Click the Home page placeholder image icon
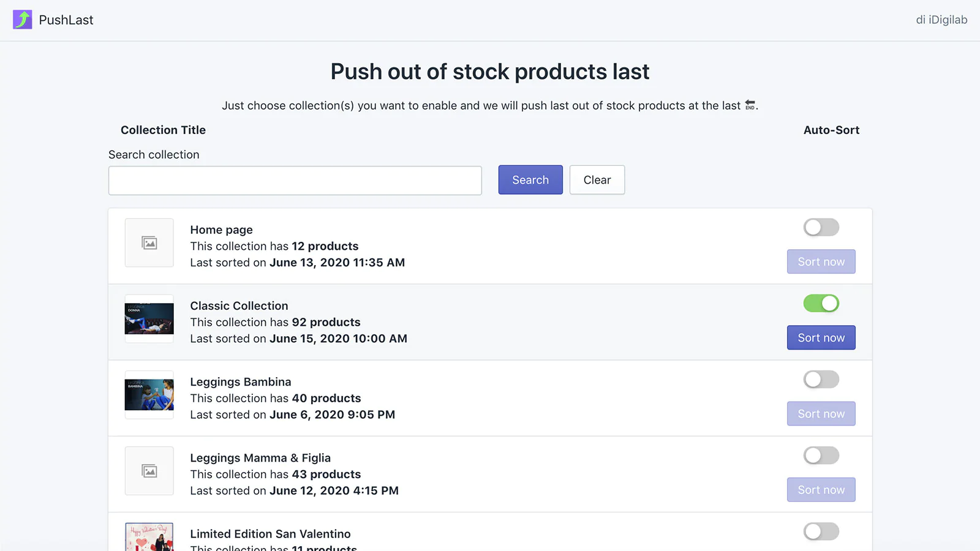Viewport: 980px width, 551px height. [149, 243]
